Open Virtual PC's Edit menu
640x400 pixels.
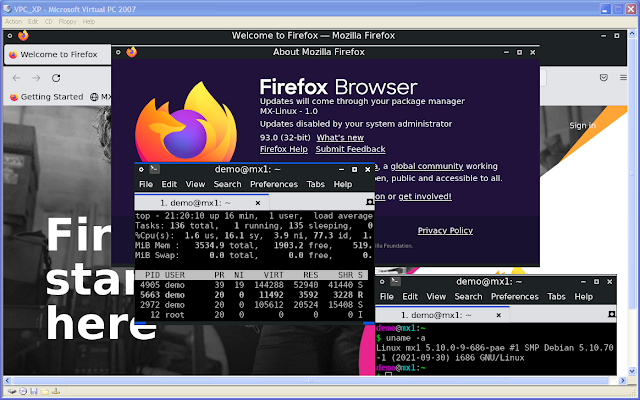(33, 22)
